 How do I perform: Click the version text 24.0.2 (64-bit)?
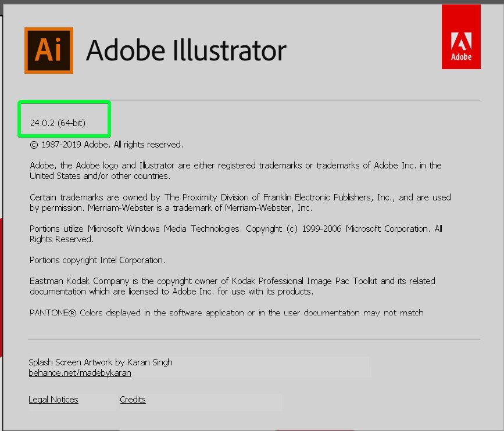tap(58, 123)
